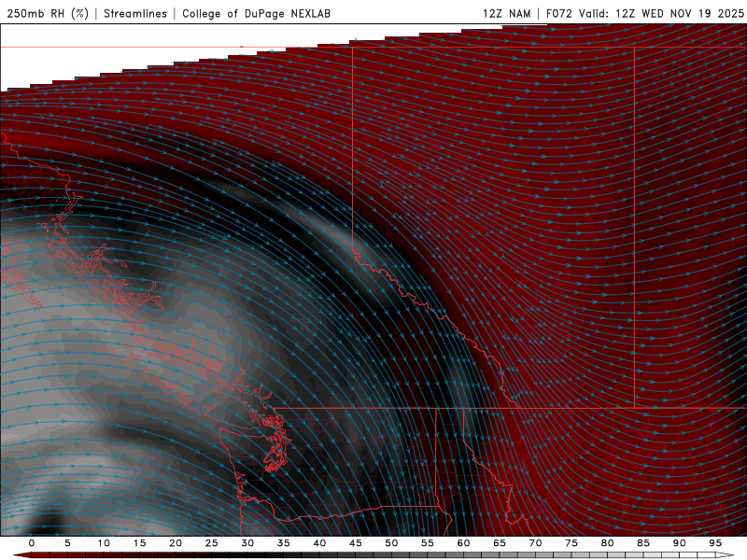Click the colorbar label '55'
The height and width of the screenshot is (560, 747).
(x=428, y=543)
